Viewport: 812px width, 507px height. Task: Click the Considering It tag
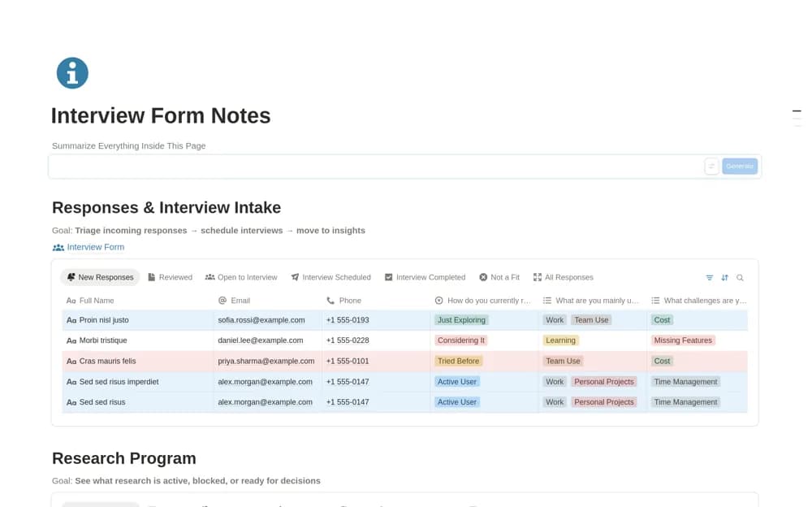461,340
